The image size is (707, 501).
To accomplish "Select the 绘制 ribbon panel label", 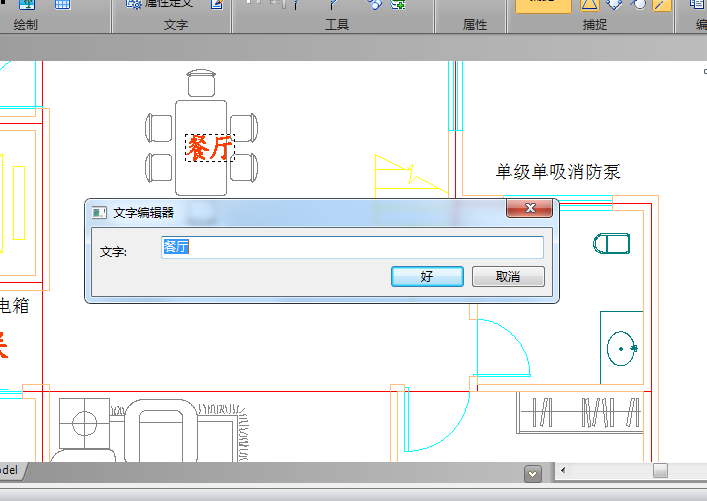I will click(25, 25).
